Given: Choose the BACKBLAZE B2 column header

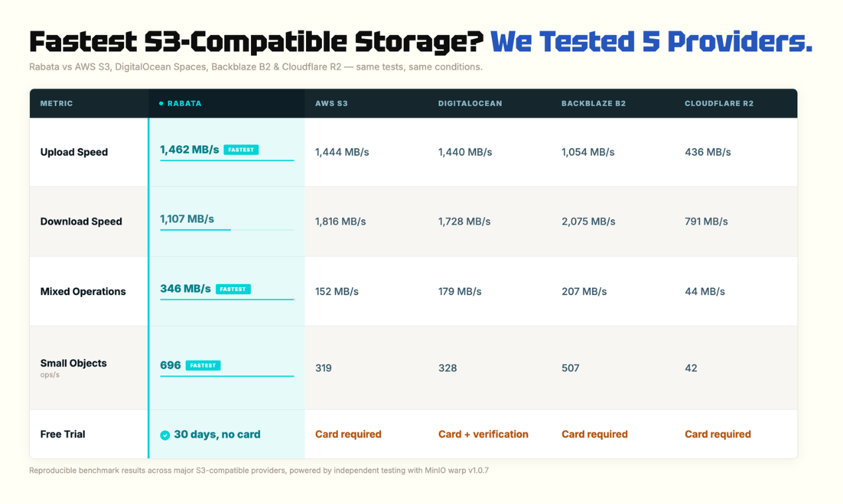Looking at the screenshot, I should (593, 103).
